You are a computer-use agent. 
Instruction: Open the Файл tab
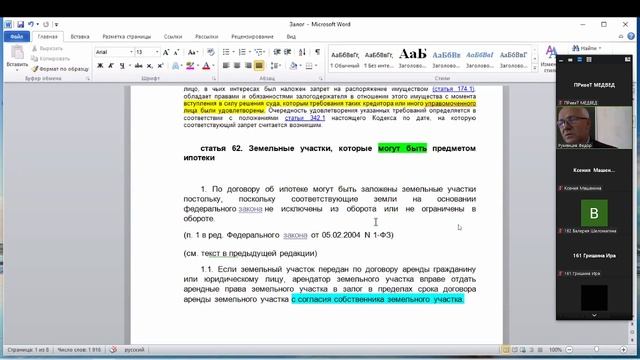(x=17, y=37)
